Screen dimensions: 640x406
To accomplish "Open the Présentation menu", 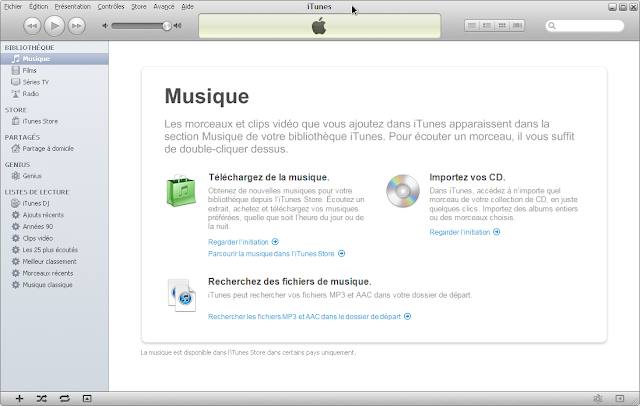I will pos(73,7).
